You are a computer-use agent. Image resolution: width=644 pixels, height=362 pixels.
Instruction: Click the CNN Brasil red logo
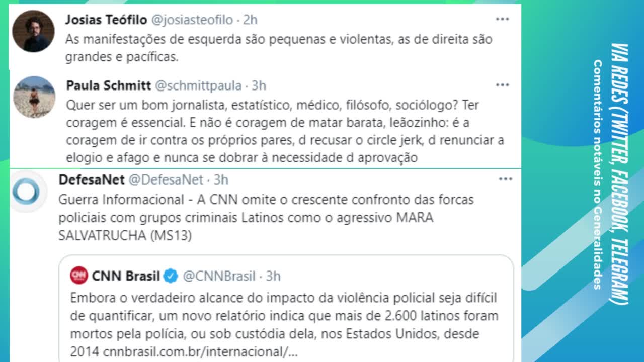pyautogui.click(x=79, y=276)
